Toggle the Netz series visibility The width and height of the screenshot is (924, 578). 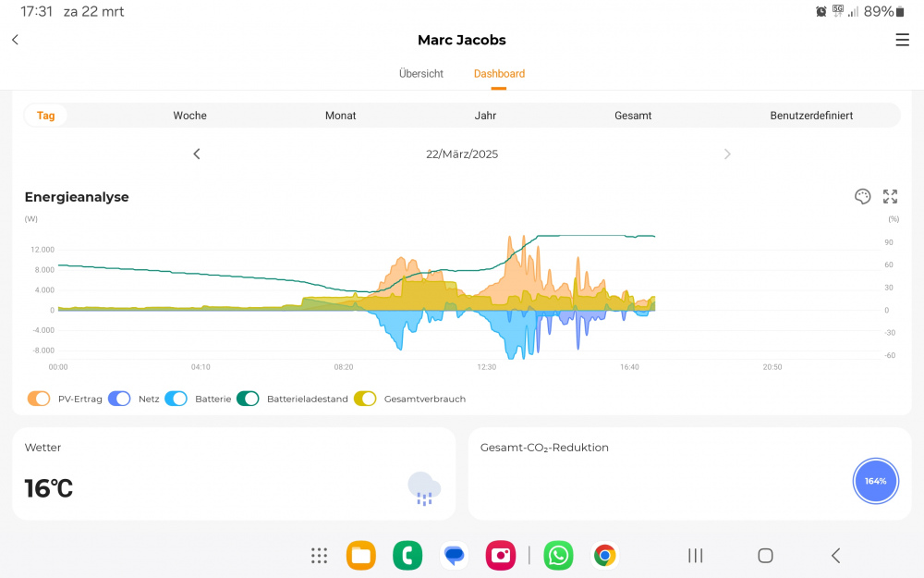click(x=120, y=399)
